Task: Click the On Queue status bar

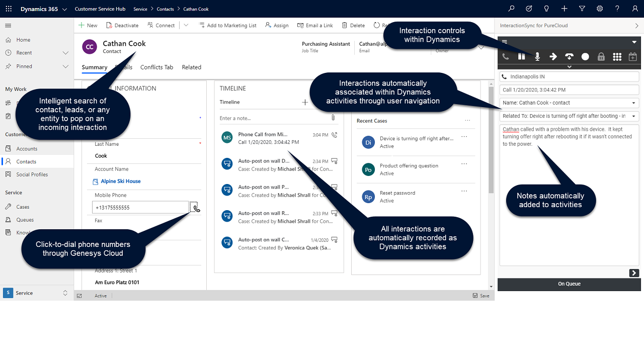Action: pos(569,284)
